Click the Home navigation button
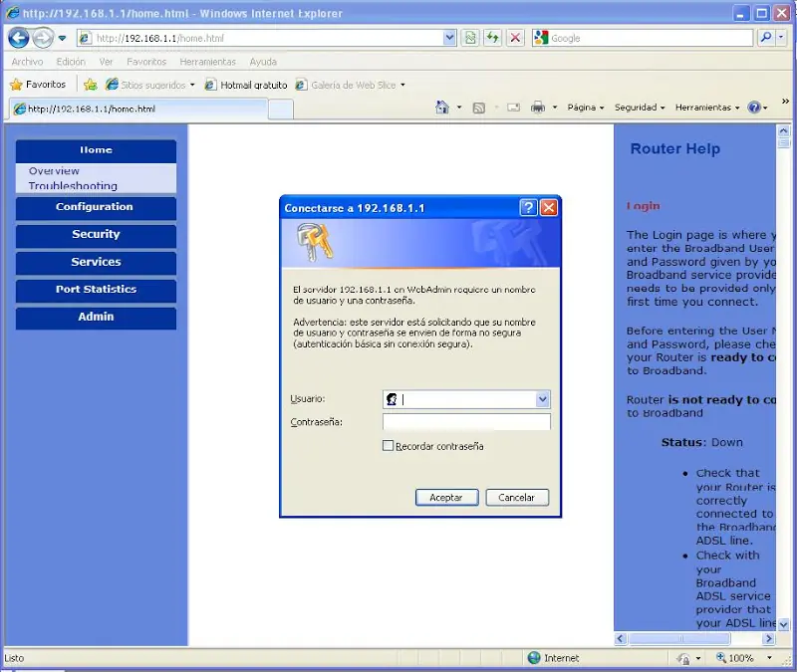 click(96, 150)
